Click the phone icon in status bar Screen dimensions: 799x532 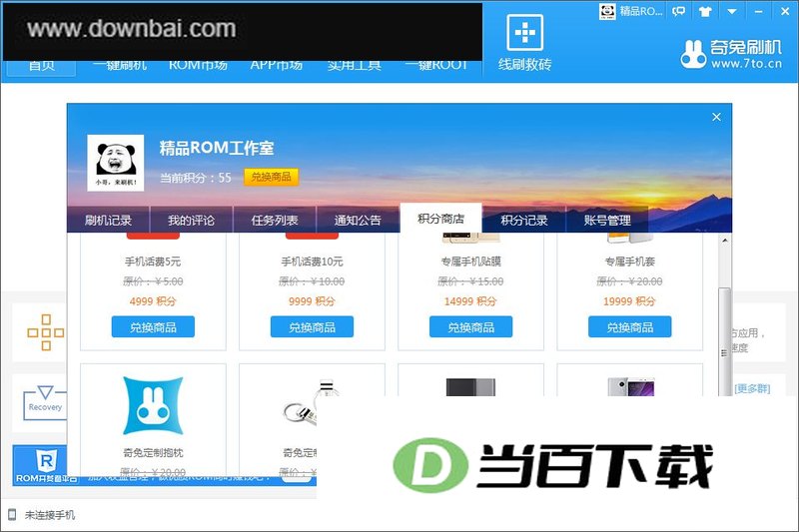[12, 514]
